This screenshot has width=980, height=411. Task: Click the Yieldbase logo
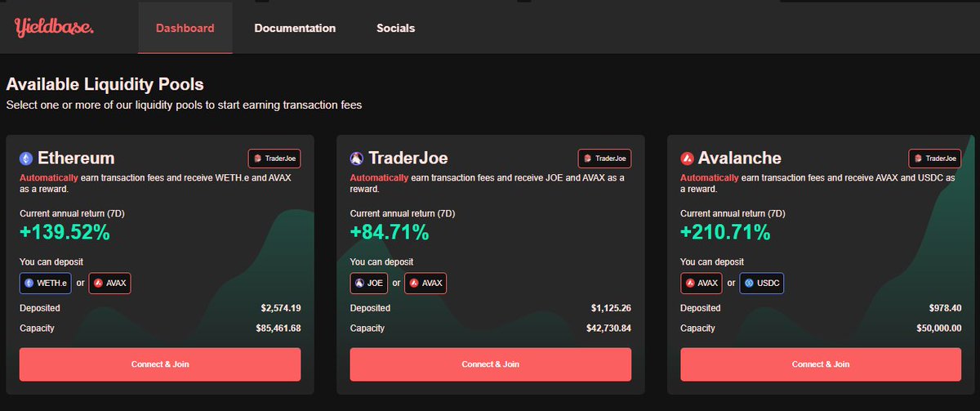[x=54, y=28]
